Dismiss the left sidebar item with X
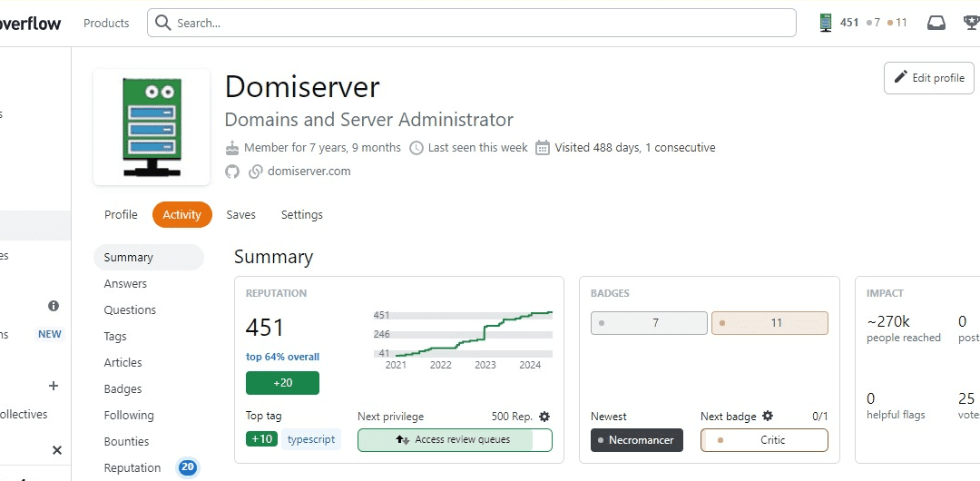 pyautogui.click(x=56, y=450)
